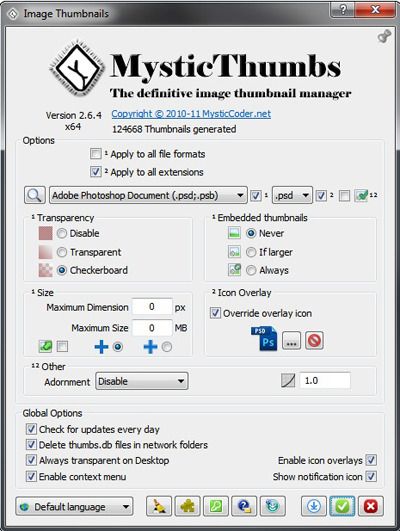Image resolution: width=400 pixels, height=531 pixels.
Task: Toggle Show notification icon checkbox
Action: point(371,476)
